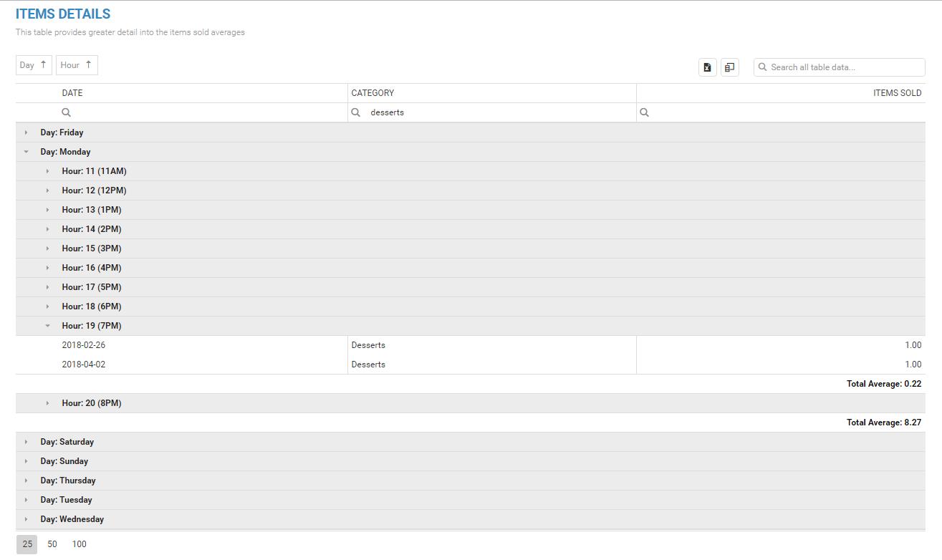The image size is (942, 560).
Task: Collapse the Day: Monday group
Action: [27, 152]
